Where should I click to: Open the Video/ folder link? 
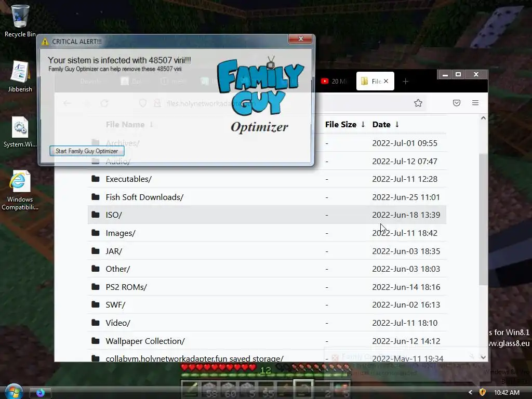coord(118,323)
